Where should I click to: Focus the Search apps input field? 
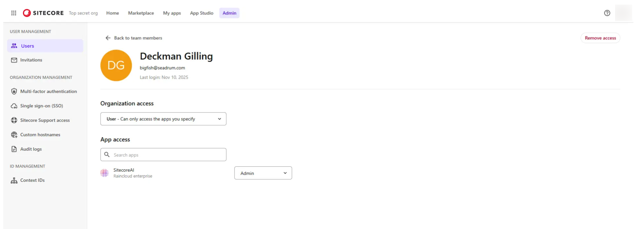click(163, 155)
